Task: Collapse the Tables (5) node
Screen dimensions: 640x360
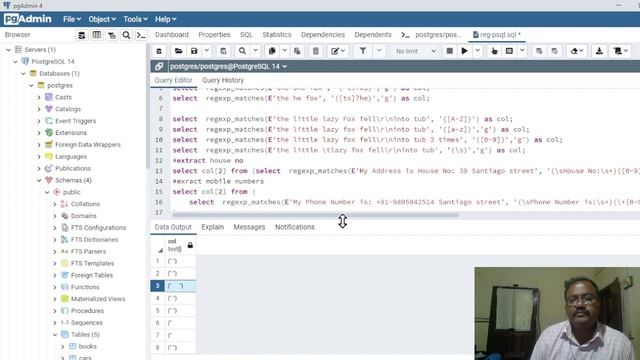Action: 55,334
